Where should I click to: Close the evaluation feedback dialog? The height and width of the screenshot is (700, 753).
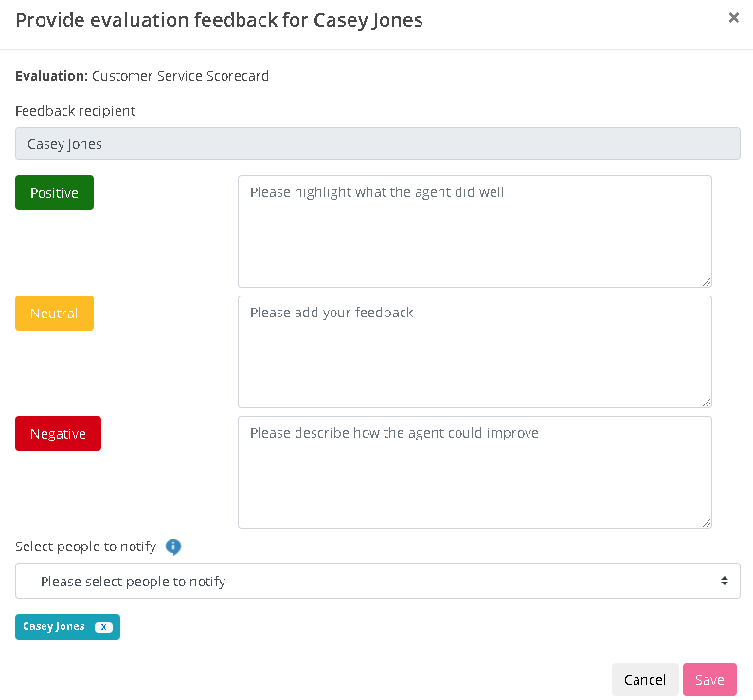pos(733,17)
